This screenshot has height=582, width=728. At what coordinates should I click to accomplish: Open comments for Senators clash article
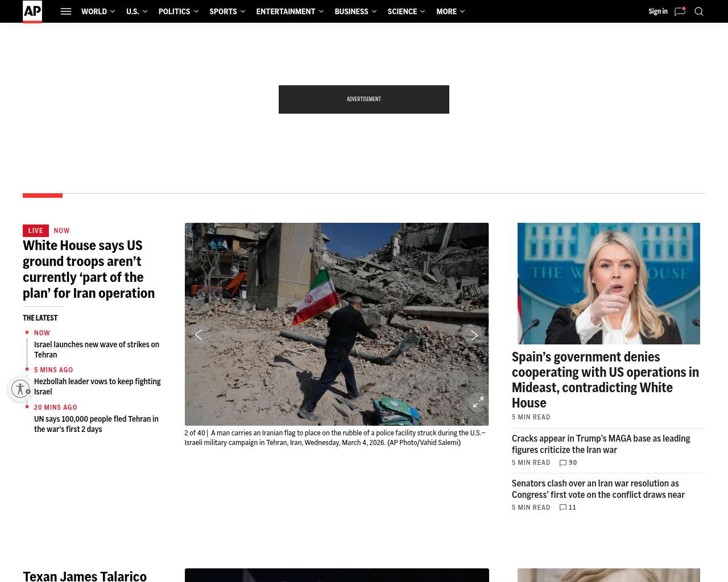pos(568,508)
